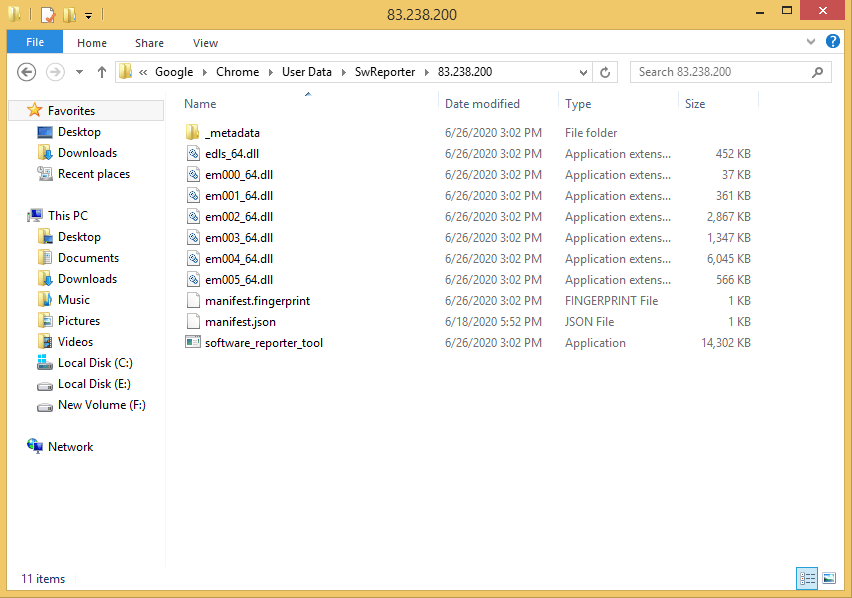Image resolution: width=852 pixels, height=598 pixels.
Task: Open the View ribbon tab
Action: (205, 43)
